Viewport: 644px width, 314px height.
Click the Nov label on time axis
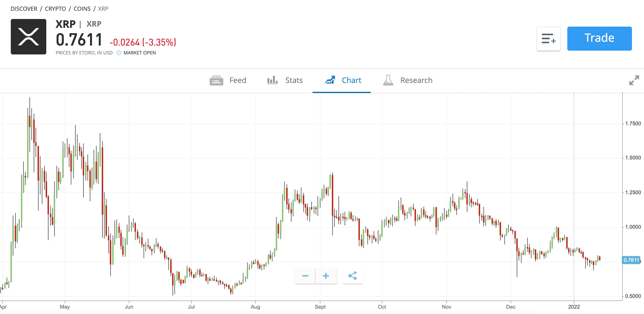(447, 307)
